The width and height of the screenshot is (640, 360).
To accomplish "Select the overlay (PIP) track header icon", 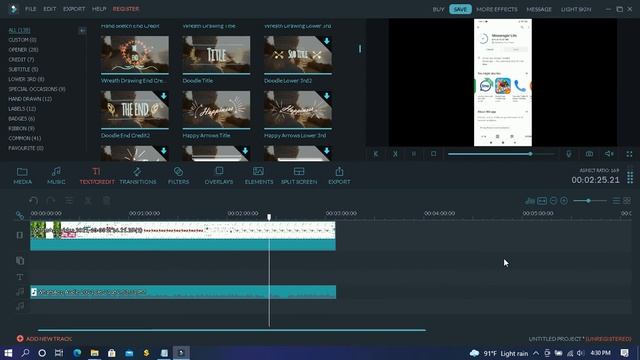I will (20, 260).
